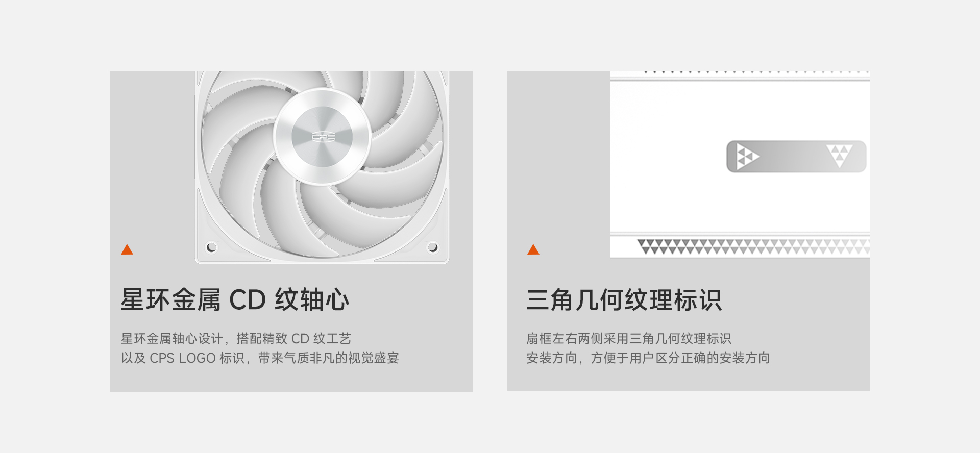The image size is (980, 453).
Task: Click the downward triangle mark on frame
Action: [x=839, y=156]
